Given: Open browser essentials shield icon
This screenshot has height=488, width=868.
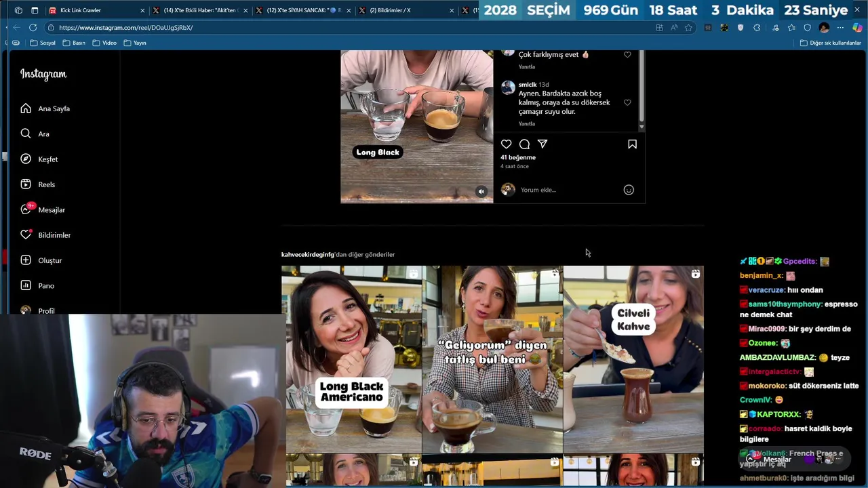Looking at the screenshot, I should (807, 28).
